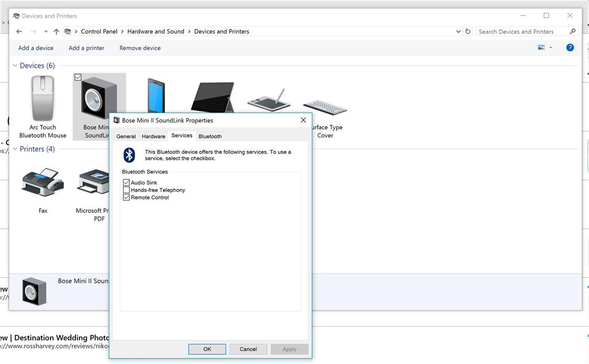Image resolution: width=589 pixels, height=364 pixels.
Task: Click the Devices and Printers title icon
Action: point(16,16)
